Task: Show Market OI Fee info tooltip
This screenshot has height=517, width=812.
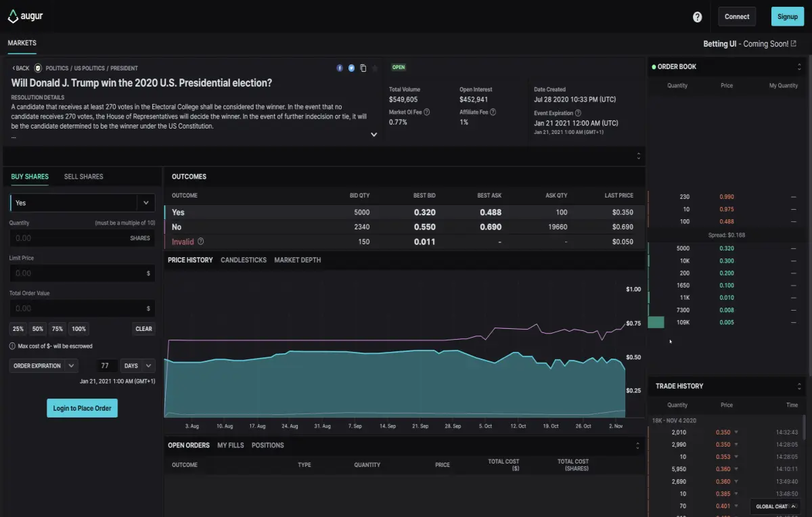Action: point(426,112)
